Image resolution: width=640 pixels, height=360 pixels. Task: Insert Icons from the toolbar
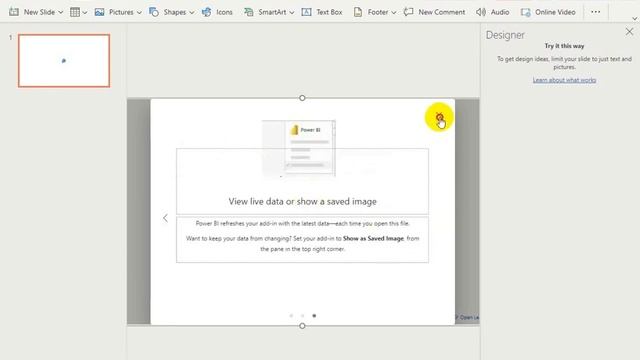coord(217,12)
